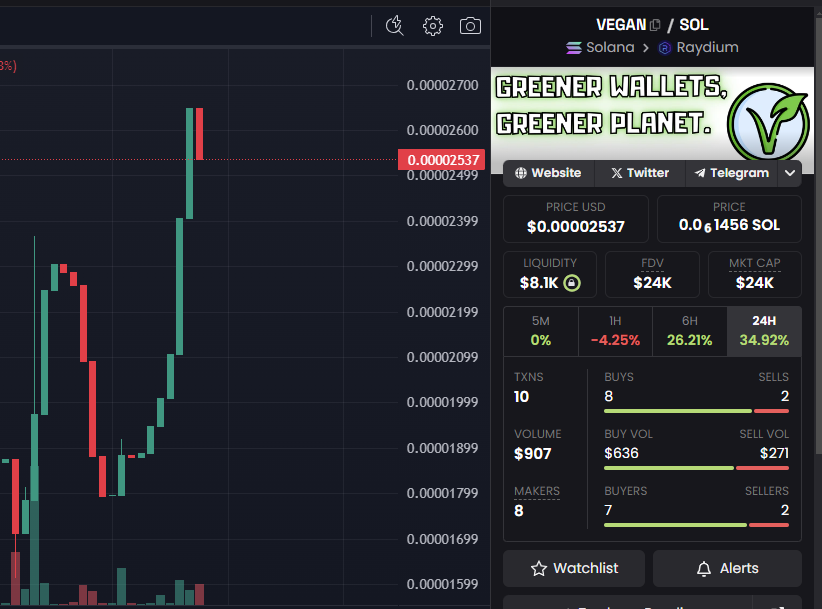Click the BUY VOL $636 value
This screenshot has height=609, width=822.
tap(621, 453)
